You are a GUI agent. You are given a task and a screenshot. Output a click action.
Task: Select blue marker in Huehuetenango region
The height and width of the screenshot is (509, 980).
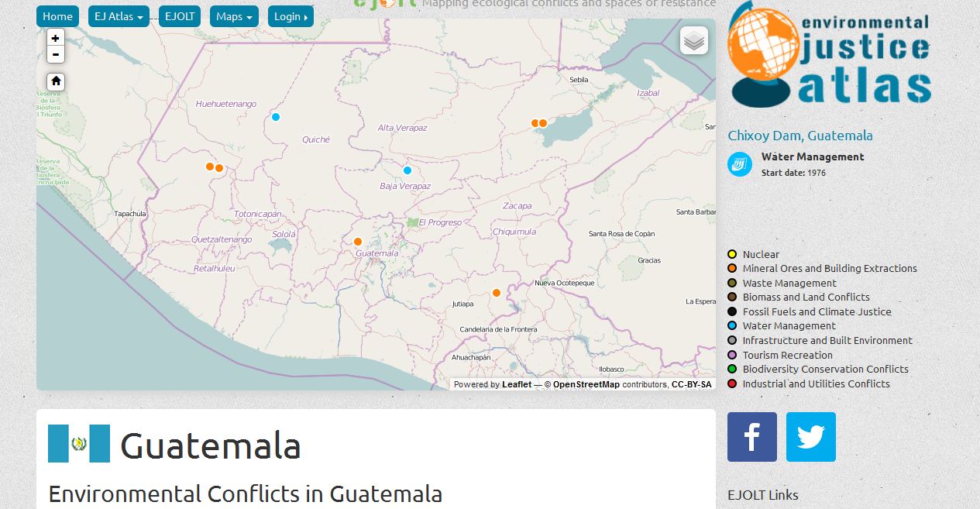click(275, 117)
